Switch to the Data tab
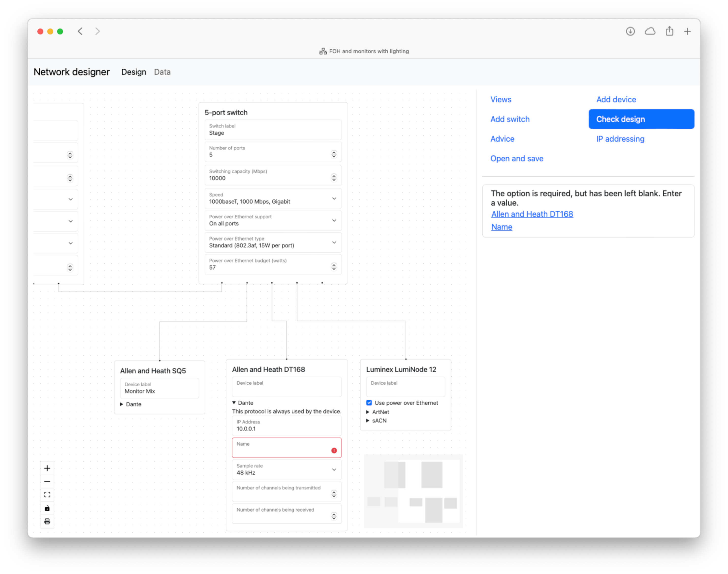The image size is (728, 574). pyautogui.click(x=162, y=72)
